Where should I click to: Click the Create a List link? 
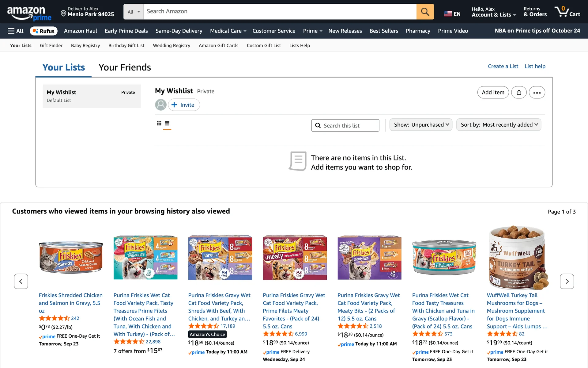[x=503, y=66]
